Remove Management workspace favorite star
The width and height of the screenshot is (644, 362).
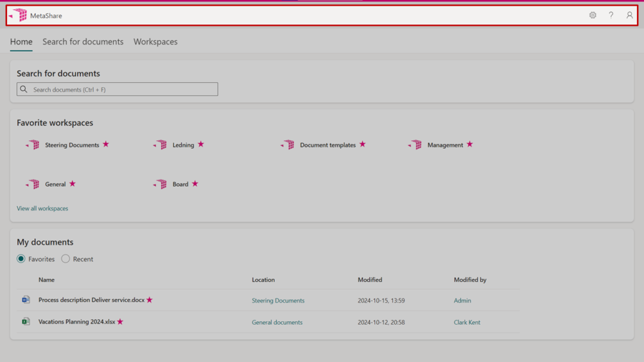pos(470,145)
